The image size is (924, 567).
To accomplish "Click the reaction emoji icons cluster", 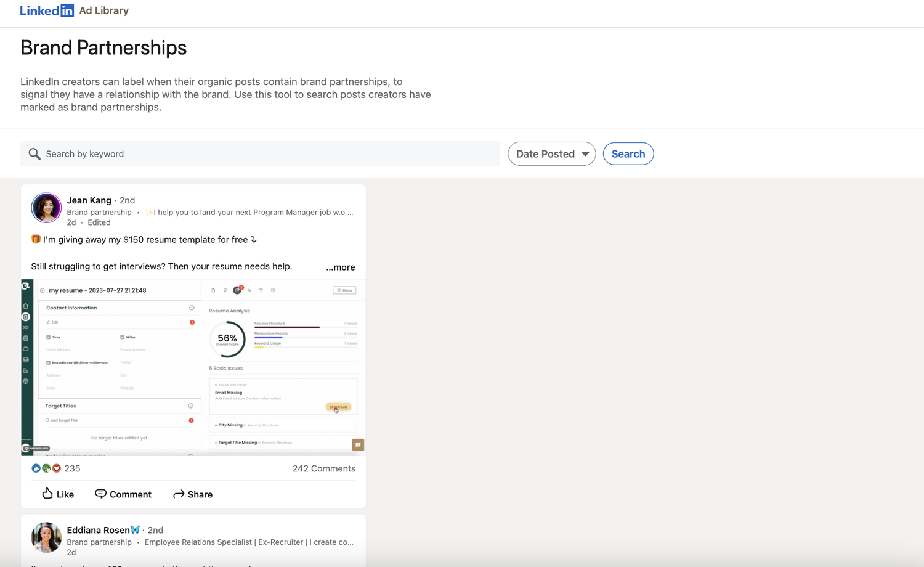I will (x=46, y=468).
